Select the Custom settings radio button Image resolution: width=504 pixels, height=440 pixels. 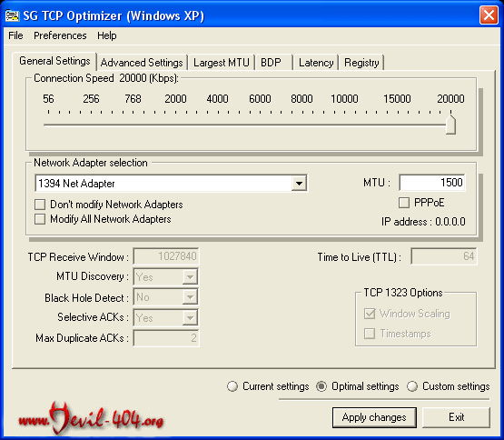pyautogui.click(x=412, y=386)
